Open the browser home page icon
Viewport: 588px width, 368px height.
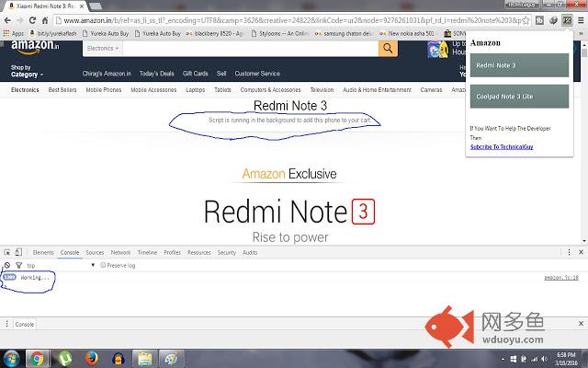click(x=45, y=20)
